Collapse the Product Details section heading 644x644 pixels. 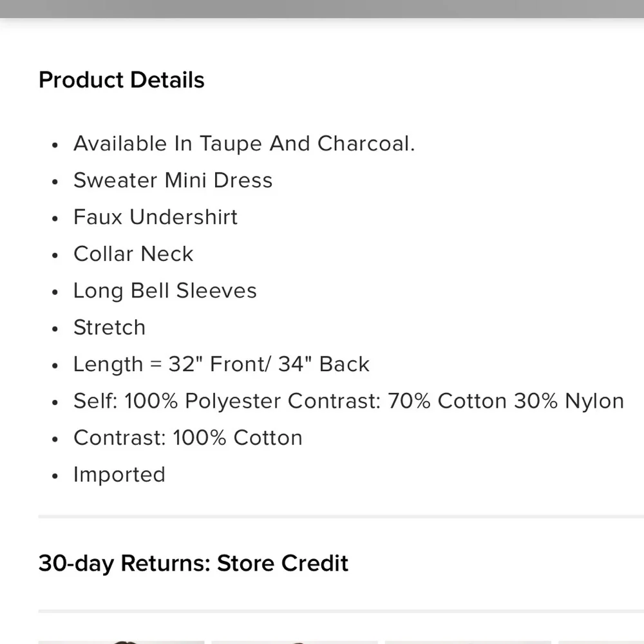(122, 80)
